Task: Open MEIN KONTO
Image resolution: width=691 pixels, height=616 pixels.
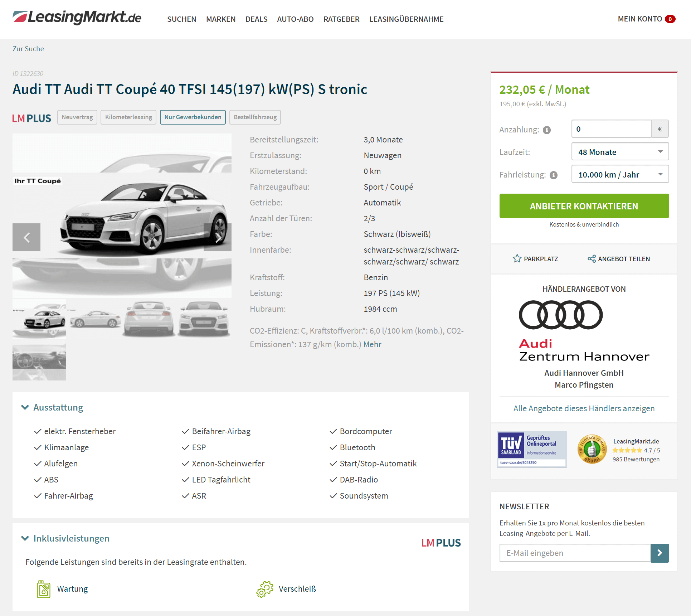Action: coord(640,19)
